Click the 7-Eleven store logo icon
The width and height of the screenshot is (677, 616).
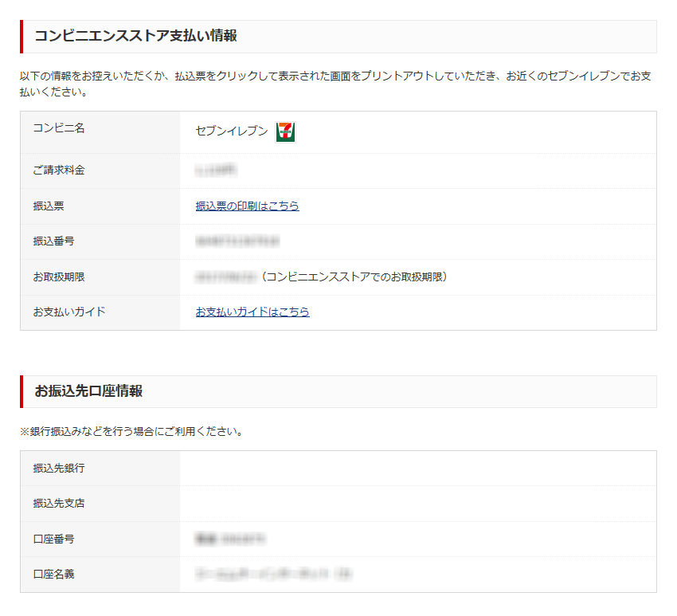[x=285, y=132]
